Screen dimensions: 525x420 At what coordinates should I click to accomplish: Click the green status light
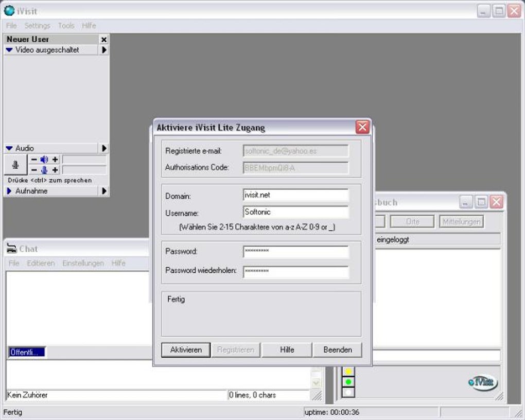(348, 381)
